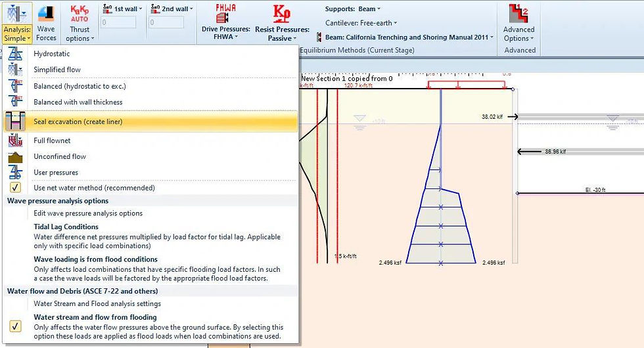Click the FHWA drive pressures icon
This screenshot has width=644, height=348.
coord(225,13)
